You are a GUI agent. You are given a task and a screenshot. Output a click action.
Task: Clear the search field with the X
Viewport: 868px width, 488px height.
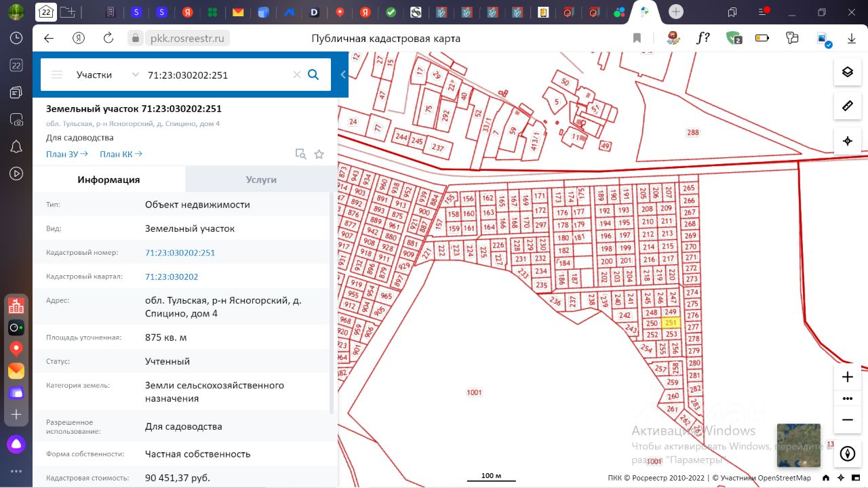click(296, 75)
